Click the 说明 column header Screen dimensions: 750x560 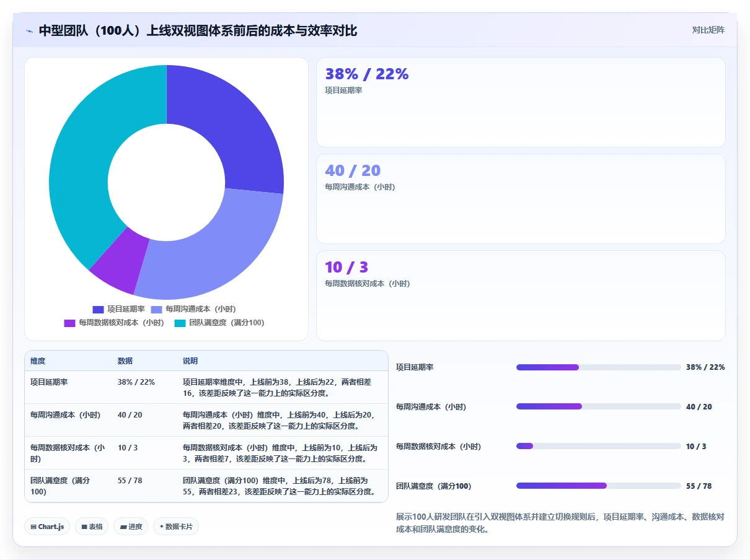pos(190,361)
